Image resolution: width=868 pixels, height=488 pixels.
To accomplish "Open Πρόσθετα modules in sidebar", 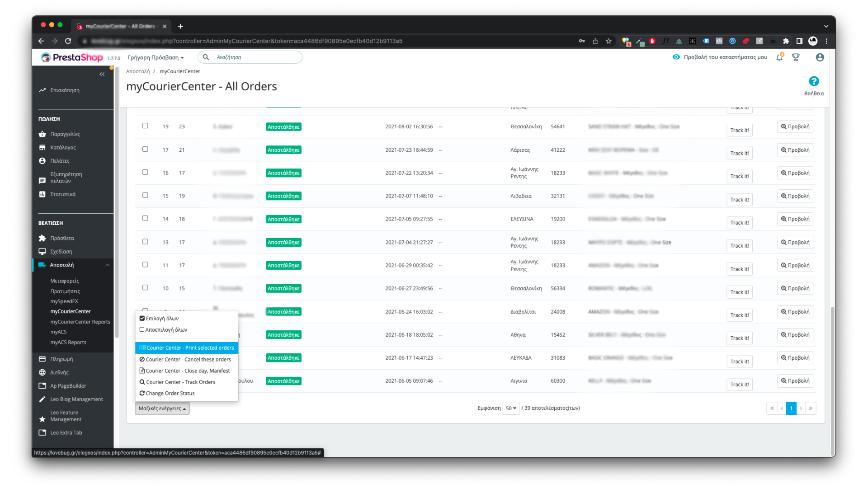I will coord(62,238).
